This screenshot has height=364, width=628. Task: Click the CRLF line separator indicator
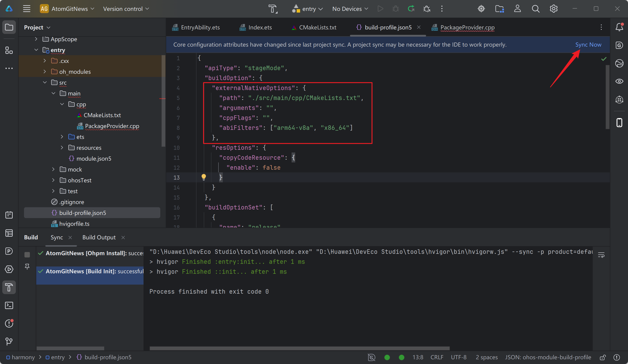coord(437,357)
